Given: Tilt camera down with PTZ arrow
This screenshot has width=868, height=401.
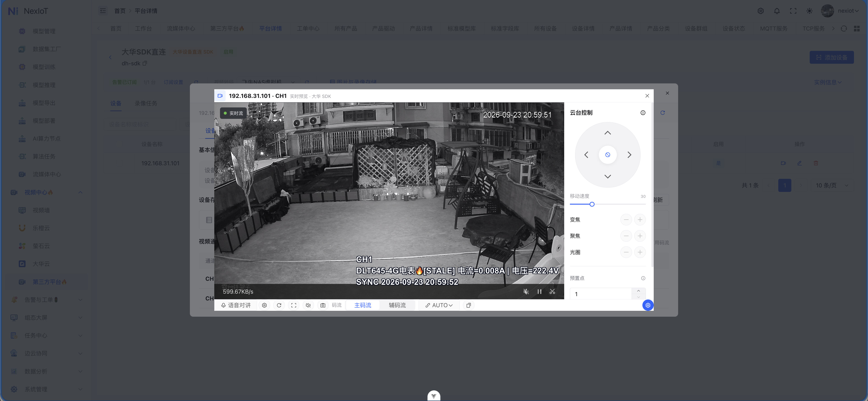Looking at the screenshot, I should 607,177.
